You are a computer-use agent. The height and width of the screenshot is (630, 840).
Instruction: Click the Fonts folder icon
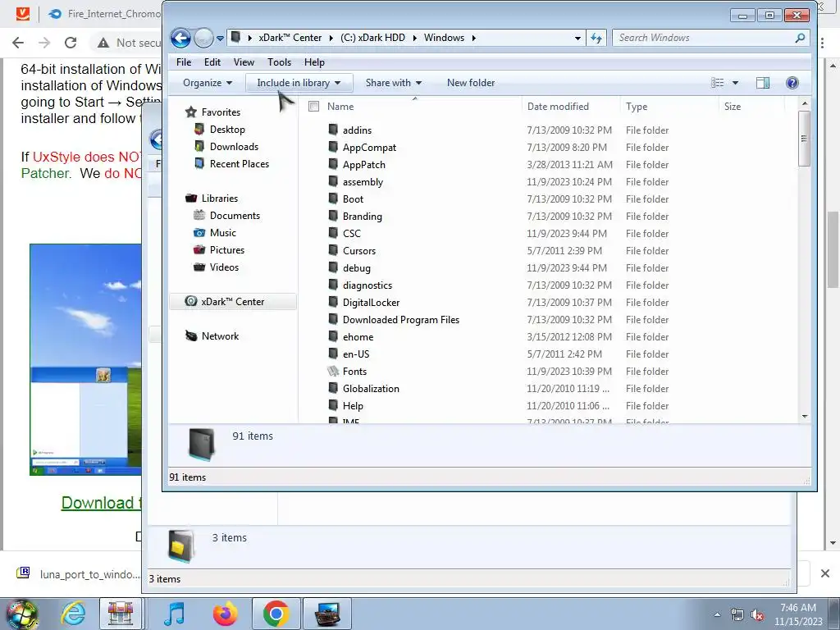point(333,371)
